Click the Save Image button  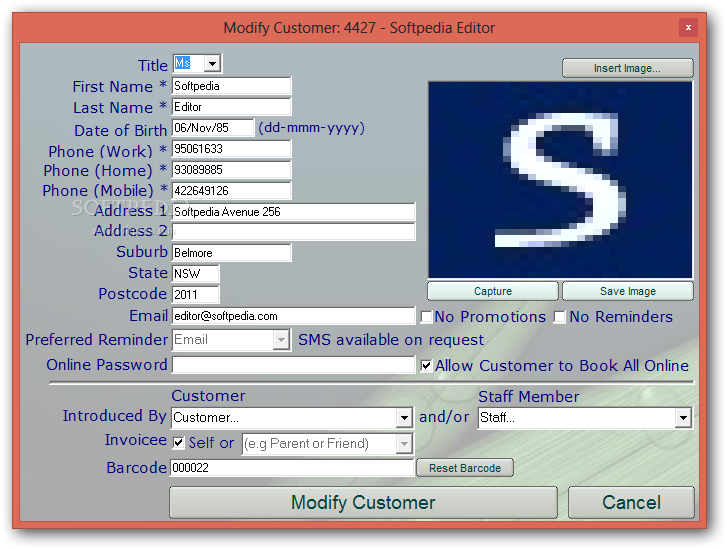[x=628, y=291]
